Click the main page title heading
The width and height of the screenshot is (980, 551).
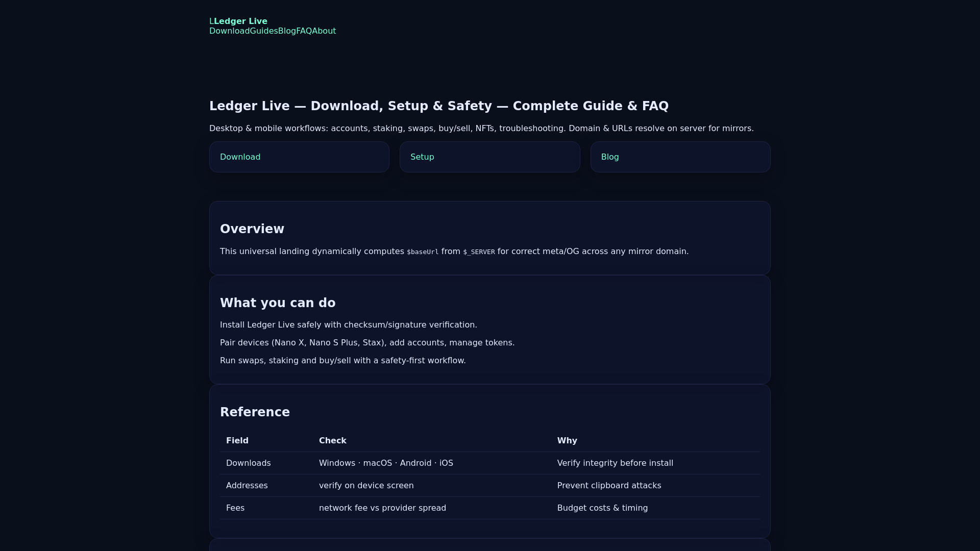point(439,106)
